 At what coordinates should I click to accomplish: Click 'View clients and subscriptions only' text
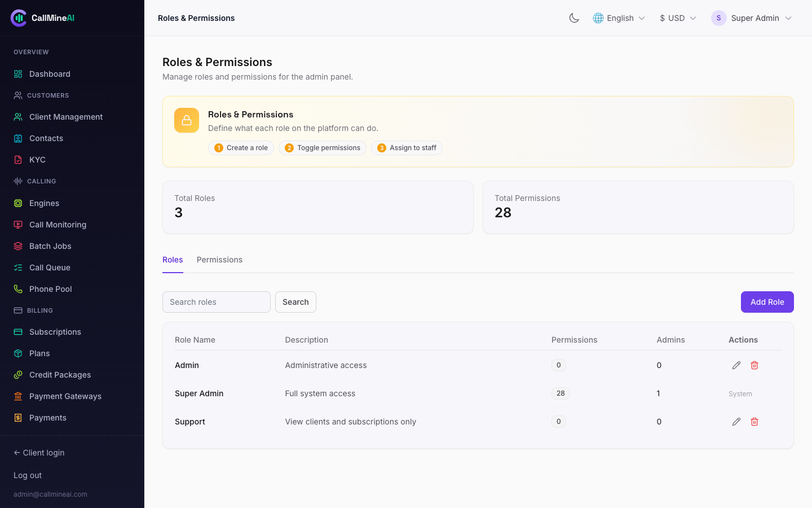coord(351,422)
